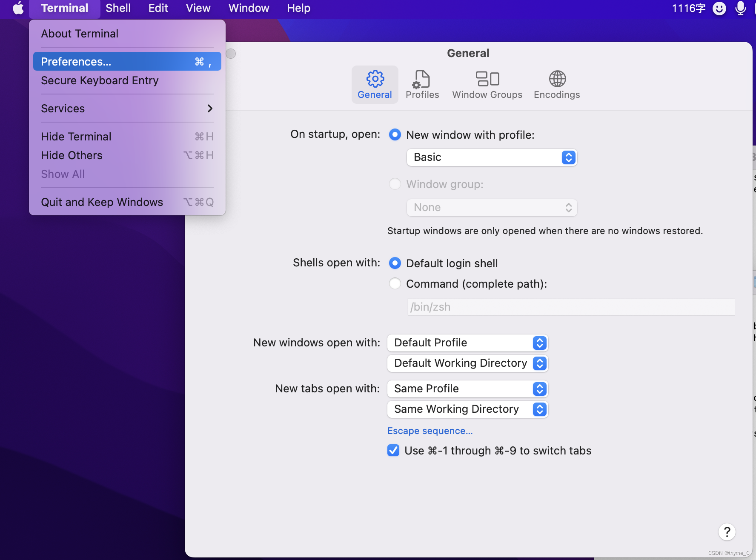
Task: Open the Terminal menu in menu bar
Action: tap(65, 8)
